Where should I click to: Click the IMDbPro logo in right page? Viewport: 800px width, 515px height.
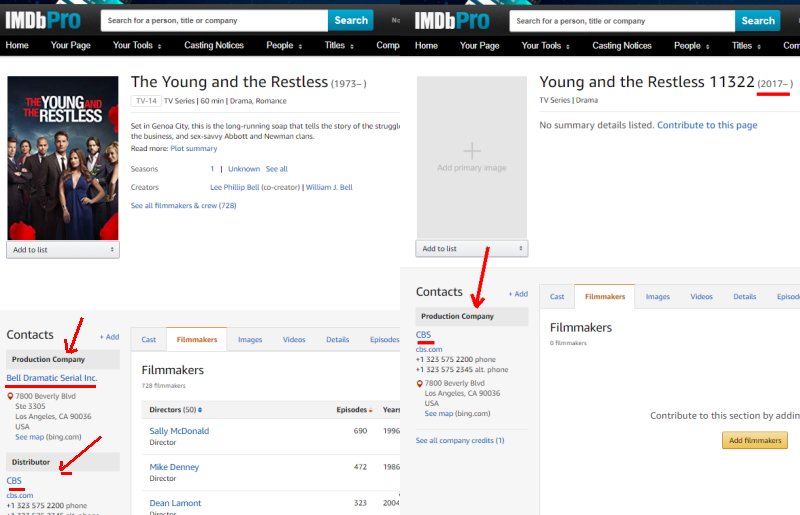pyautogui.click(x=452, y=21)
